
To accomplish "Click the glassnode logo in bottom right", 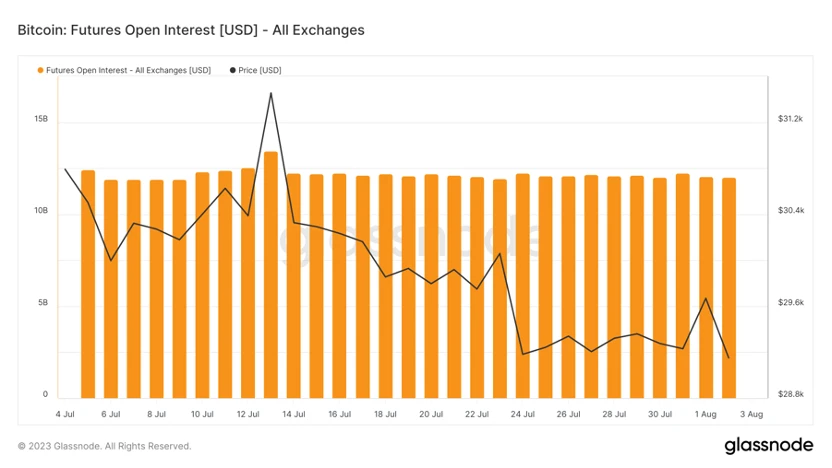I will pos(770,445).
